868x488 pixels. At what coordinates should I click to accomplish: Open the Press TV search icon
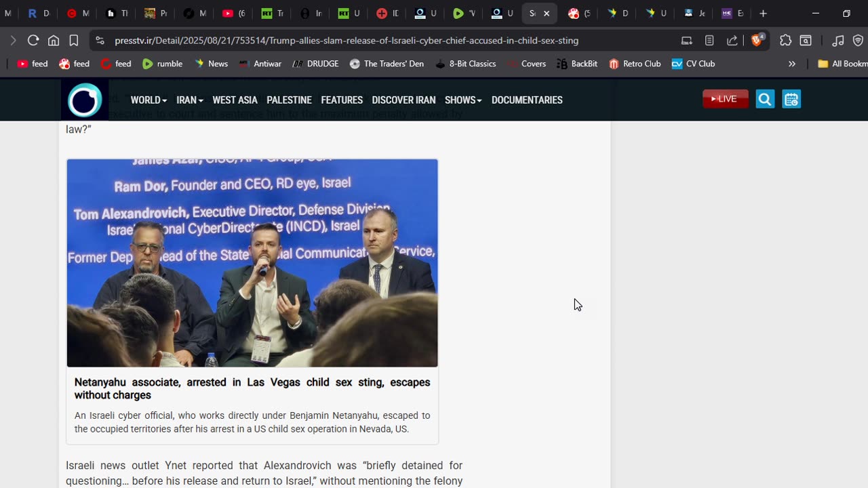coord(765,100)
